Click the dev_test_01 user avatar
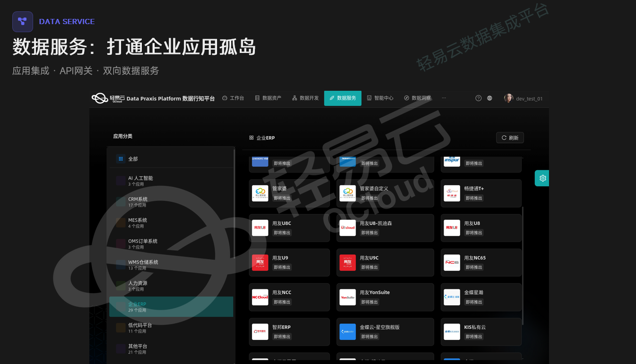Image resolution: width=636 pixels, height=364 pixels. tap(508, 98)
